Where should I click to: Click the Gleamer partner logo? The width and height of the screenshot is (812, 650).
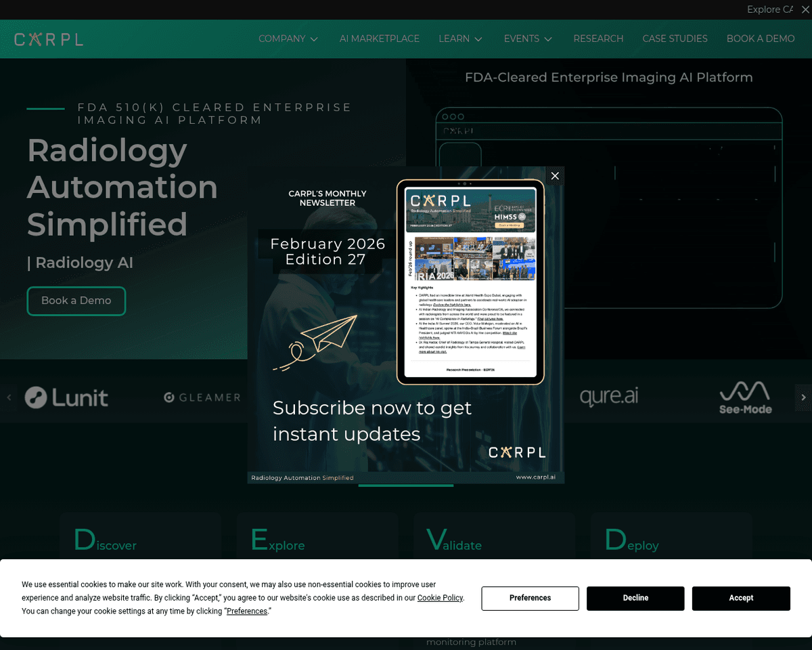pyautogui.click(x=202, y=397)
